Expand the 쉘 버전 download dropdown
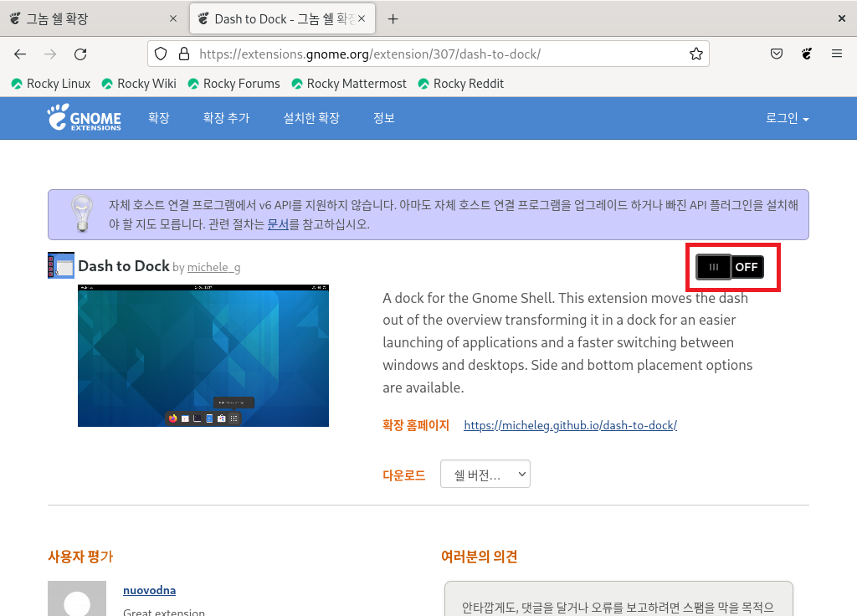The height and width of the screenshot is (616, 857). point(485,474)
